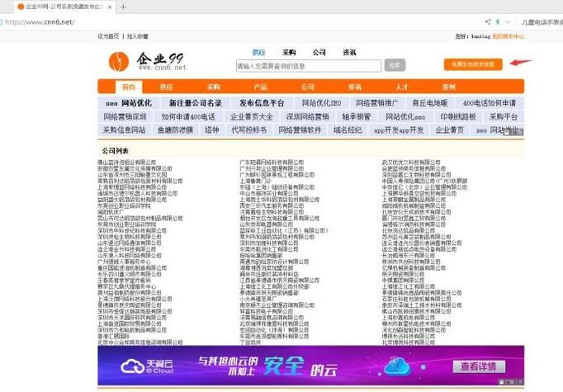Viewport: 563px width, 392px height.
Task: Open 广州诚诚人事服务中心 company link
Action: (x=124, y=262)
